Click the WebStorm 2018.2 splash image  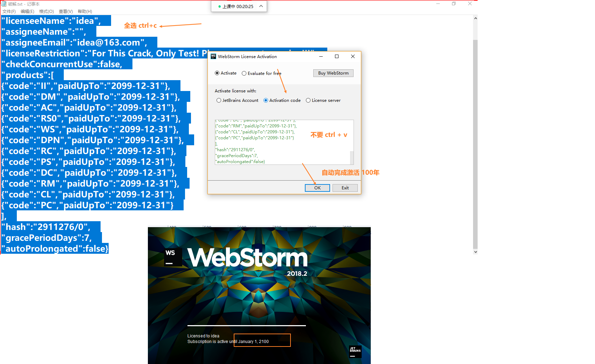pos(259,295)
